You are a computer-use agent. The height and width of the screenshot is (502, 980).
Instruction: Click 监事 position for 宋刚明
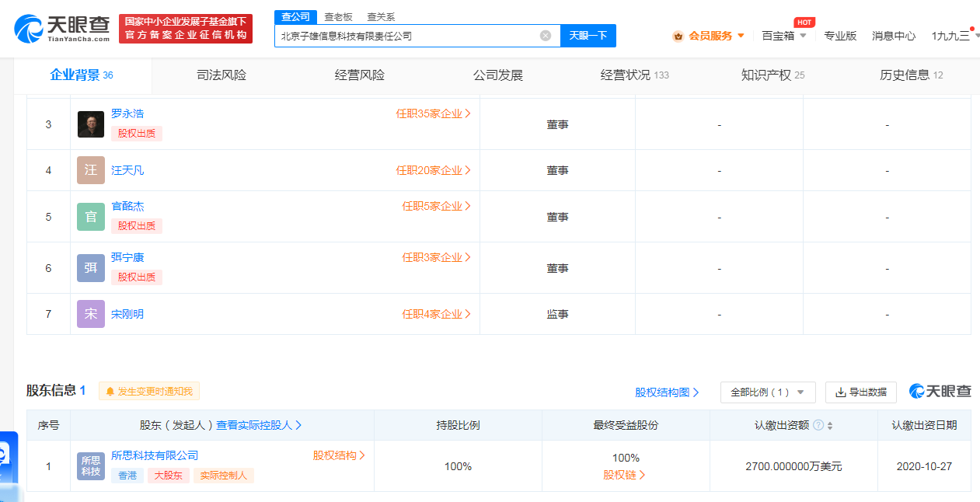[557, 314]
